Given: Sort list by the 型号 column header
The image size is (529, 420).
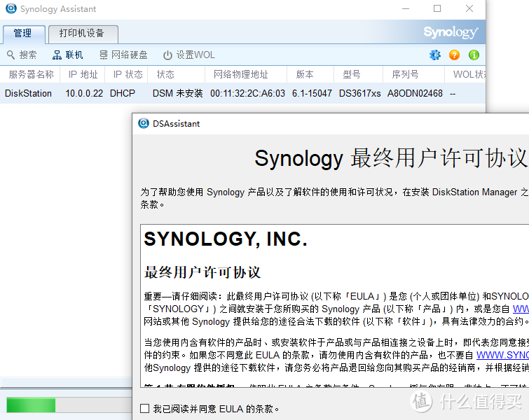Looking at the screenshot, I should (x=352, y=74).
